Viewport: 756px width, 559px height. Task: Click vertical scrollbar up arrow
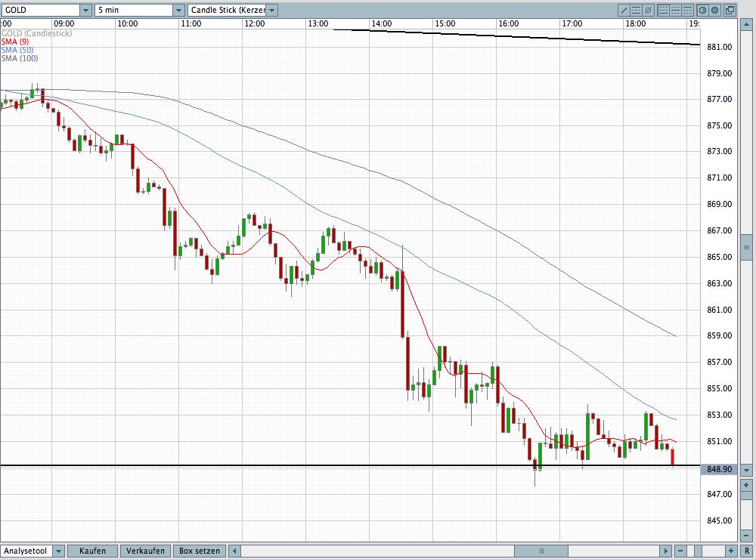[746, 25]
